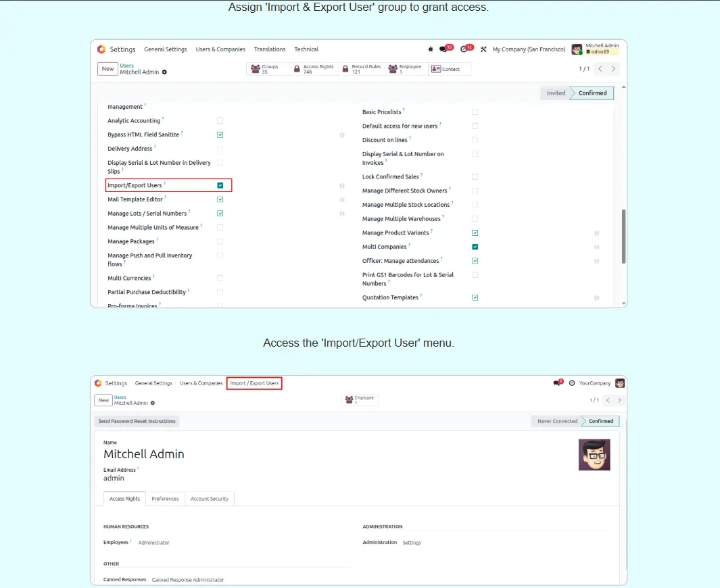Click the debug bug icon in top navbar
720x588 pixels.
tap(431, 49)
